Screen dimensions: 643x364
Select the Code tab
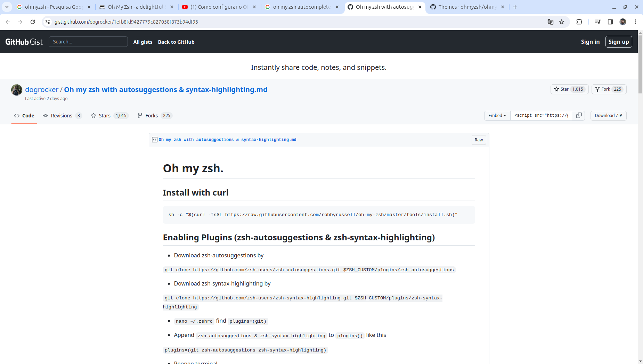tap(24, 116)
